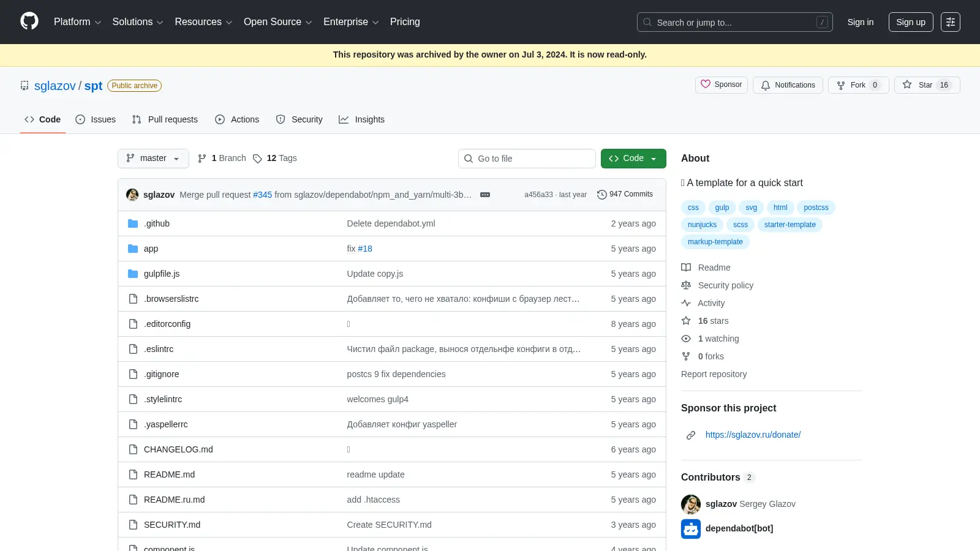980x551 pixels.
Task: Click the CHANGELOG.md file icon
Action: tap(133, 449)
